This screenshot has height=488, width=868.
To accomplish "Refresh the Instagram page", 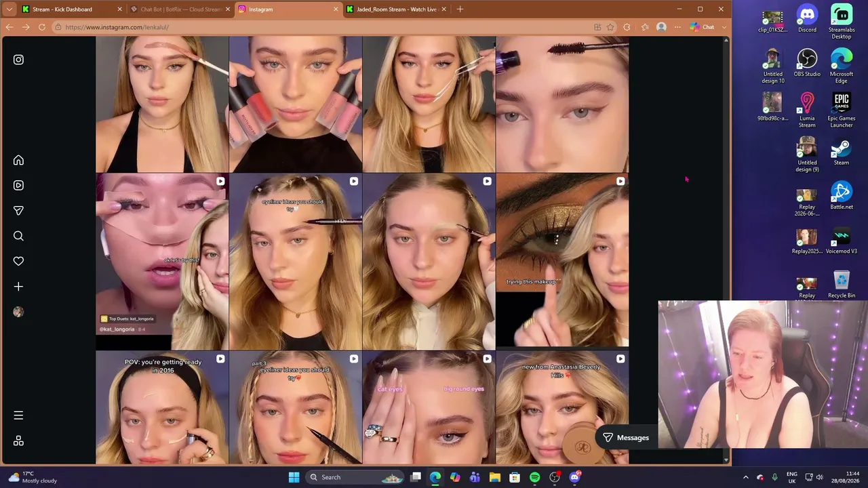I will pos(42,27).
